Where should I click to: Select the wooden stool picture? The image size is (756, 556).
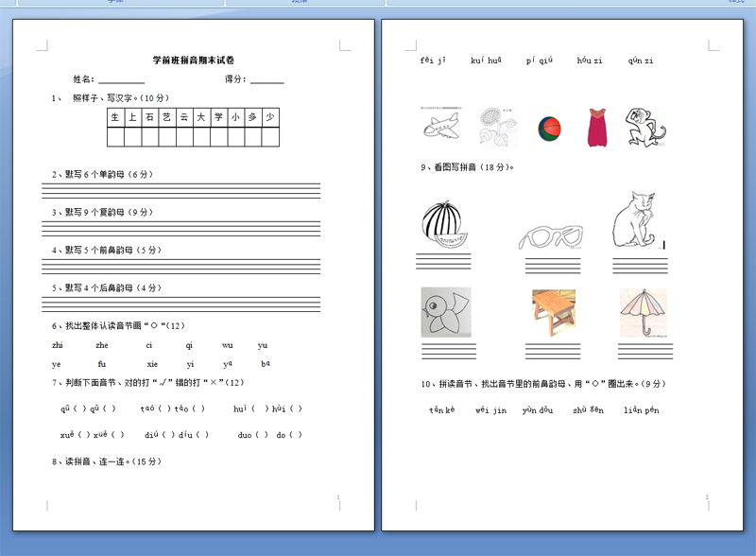pyautogui.click(x=554, y=312)
